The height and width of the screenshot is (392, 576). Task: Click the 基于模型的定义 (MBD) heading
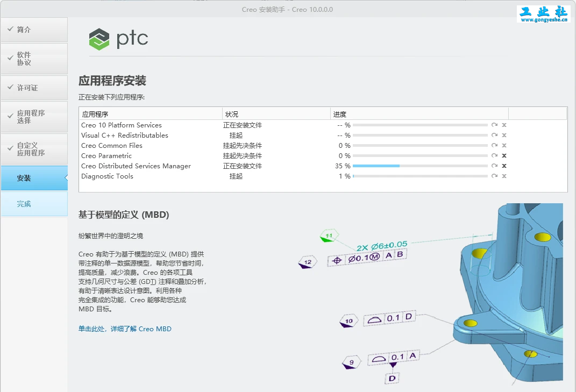[124, 215]
